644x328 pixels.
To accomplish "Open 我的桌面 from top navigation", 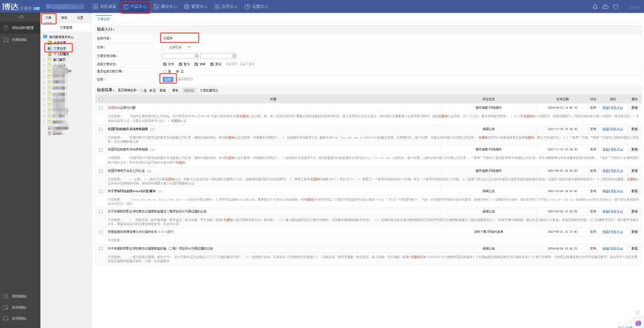I will pyautogui.click(x=104, y=6).
